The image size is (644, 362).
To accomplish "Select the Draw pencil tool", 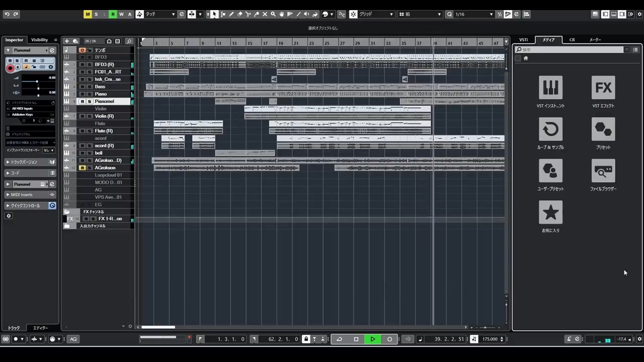I will click(231, 14).
